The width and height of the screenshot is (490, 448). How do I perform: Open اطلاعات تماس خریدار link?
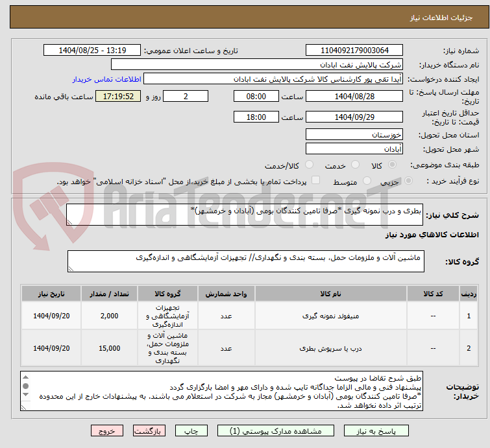(x=107, y=79)
